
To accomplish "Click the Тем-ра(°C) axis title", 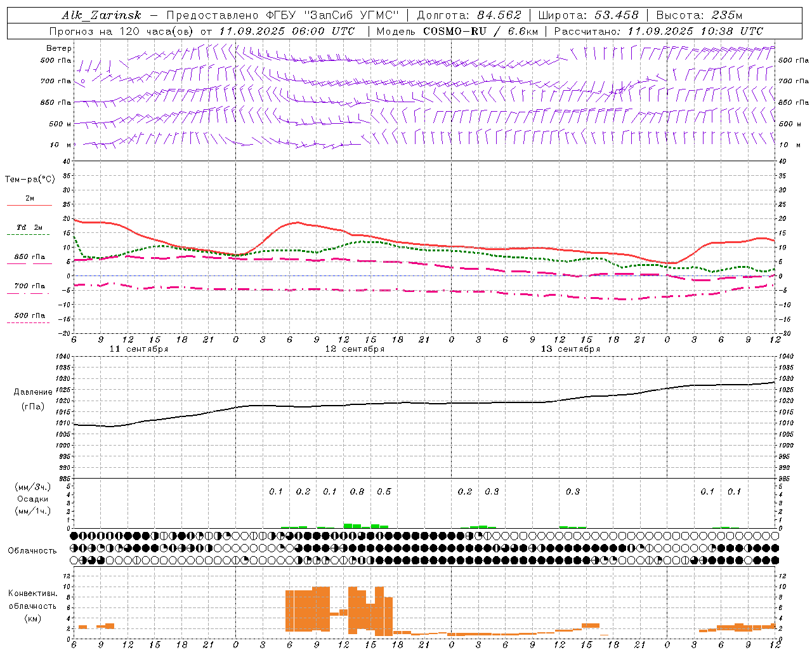I will pyautogui.click(x=30, y=180).
